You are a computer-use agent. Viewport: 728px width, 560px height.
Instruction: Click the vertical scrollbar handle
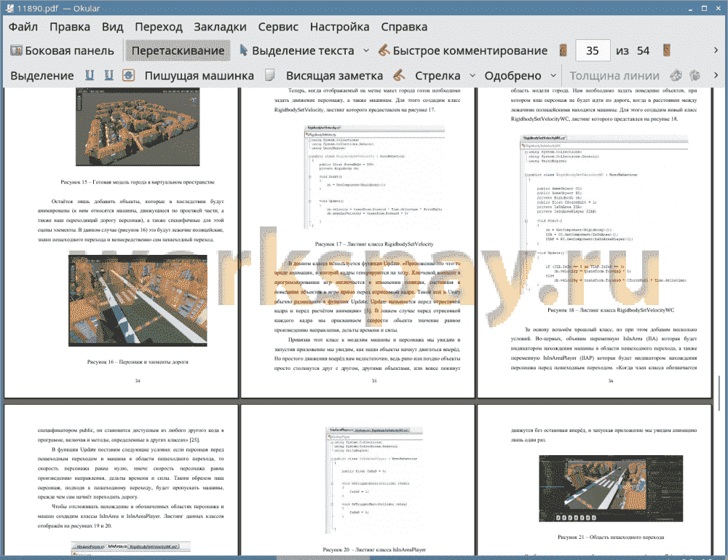click(720, 393)
